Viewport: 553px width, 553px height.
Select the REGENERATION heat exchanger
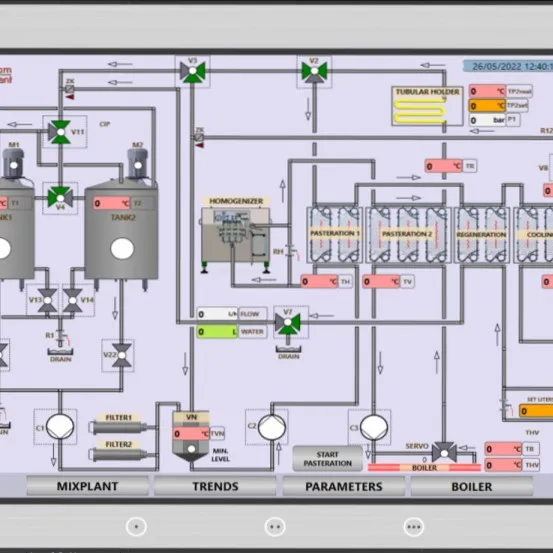[482, 235]
